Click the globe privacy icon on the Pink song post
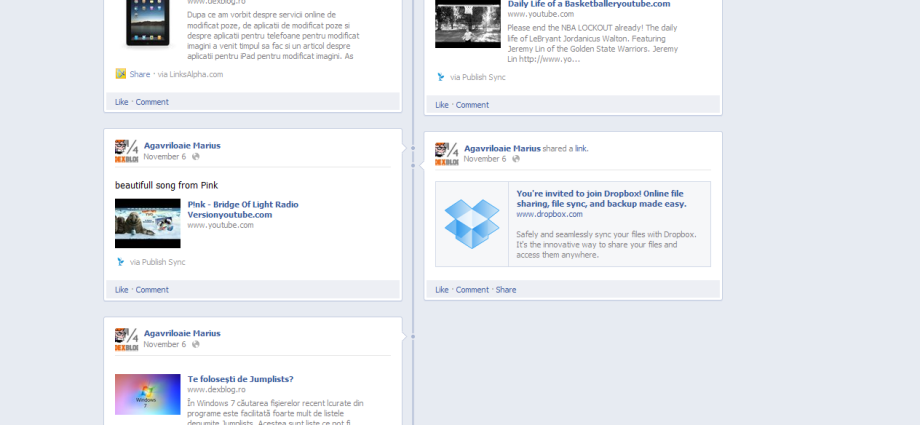The width and height of the screenshot is (920, 425). point(196,157)
